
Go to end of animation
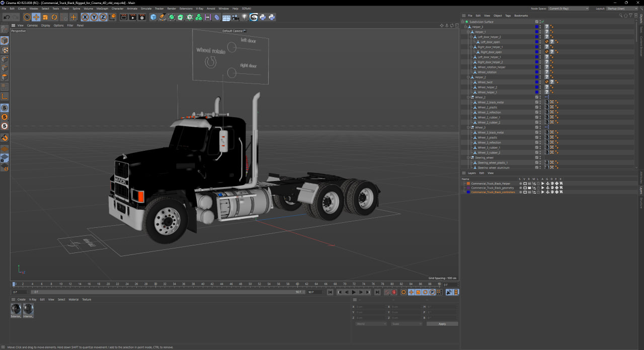click(377, 292)
